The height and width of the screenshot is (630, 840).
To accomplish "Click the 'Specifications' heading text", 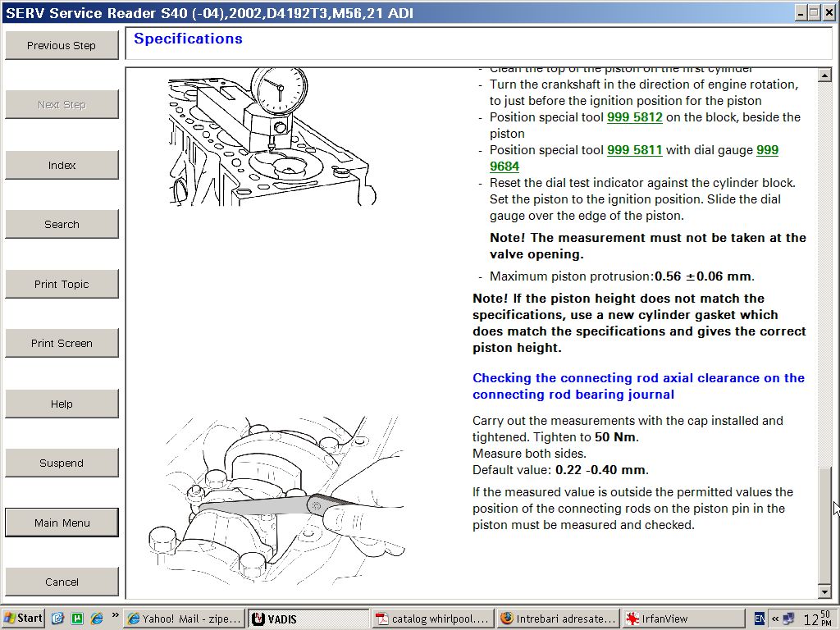I will coord(188,39).
